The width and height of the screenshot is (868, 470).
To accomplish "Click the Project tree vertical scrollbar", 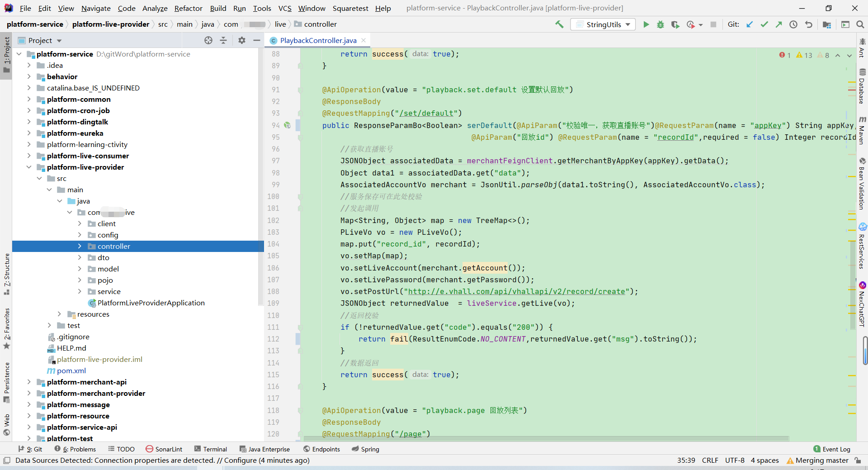I will tap(260, 176).
